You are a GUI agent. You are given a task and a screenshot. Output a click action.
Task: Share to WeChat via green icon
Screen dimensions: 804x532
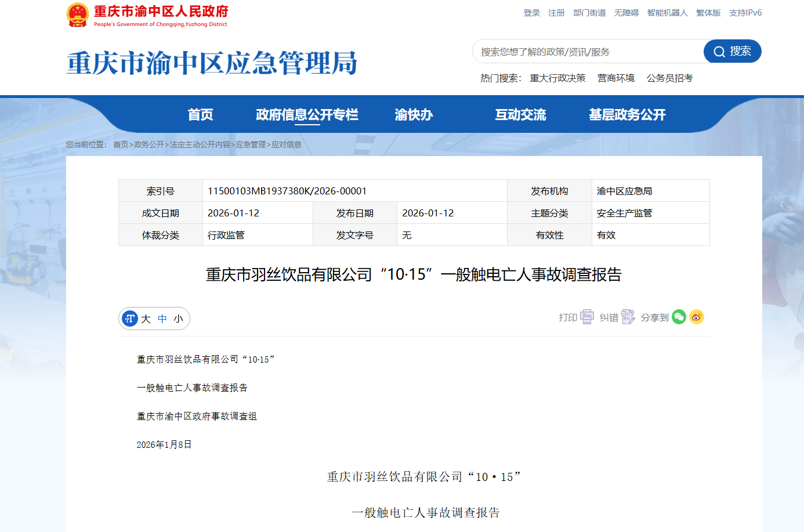(679, 317)
